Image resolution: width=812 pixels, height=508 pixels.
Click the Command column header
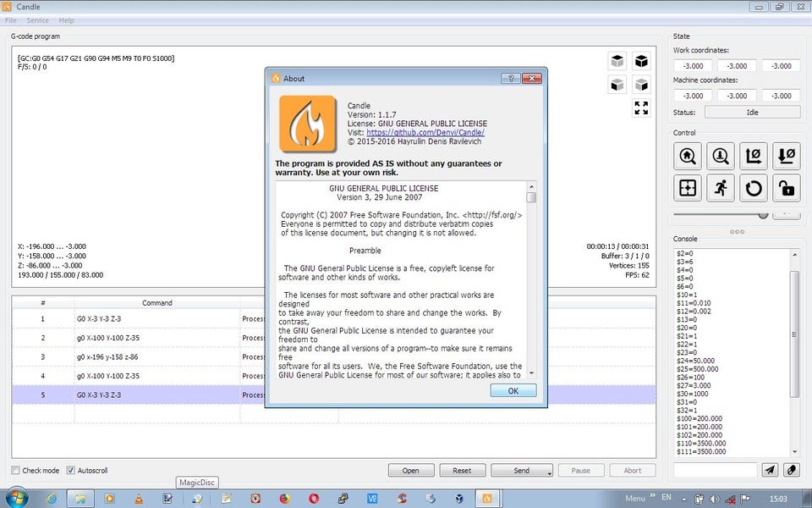click(157, 303)
